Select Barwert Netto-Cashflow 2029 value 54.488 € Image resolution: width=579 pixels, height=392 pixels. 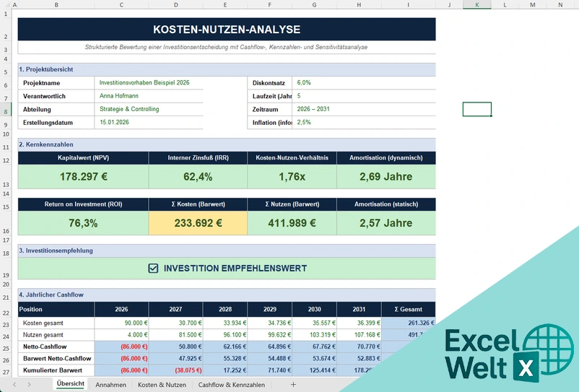(270, 358)
